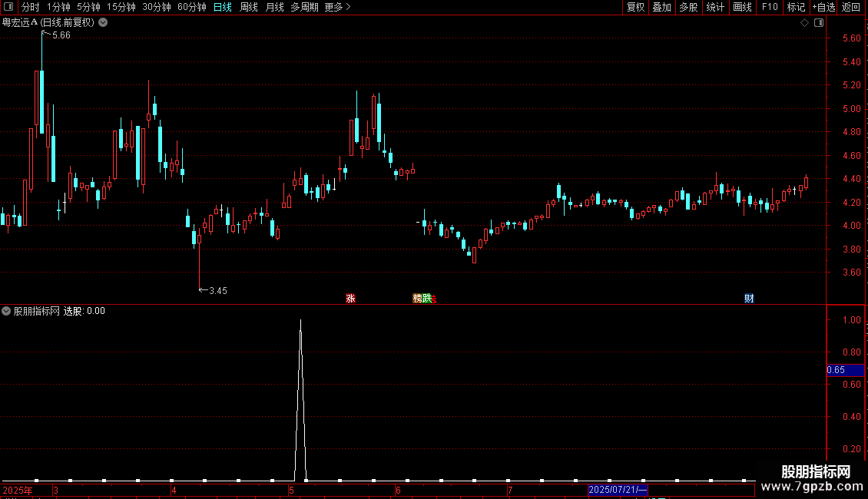Switch to 周线 weekly chart
Viewport: 868px width, 499px height.
[249, 7]
